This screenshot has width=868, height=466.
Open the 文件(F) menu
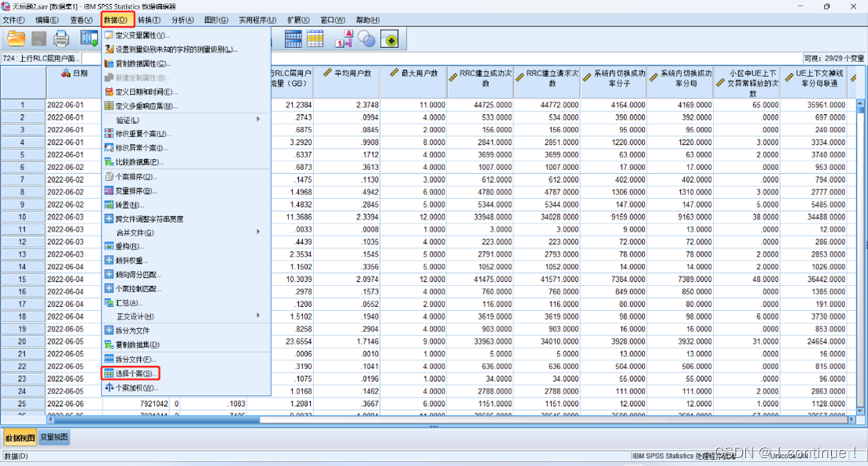[x=13, y=20]
